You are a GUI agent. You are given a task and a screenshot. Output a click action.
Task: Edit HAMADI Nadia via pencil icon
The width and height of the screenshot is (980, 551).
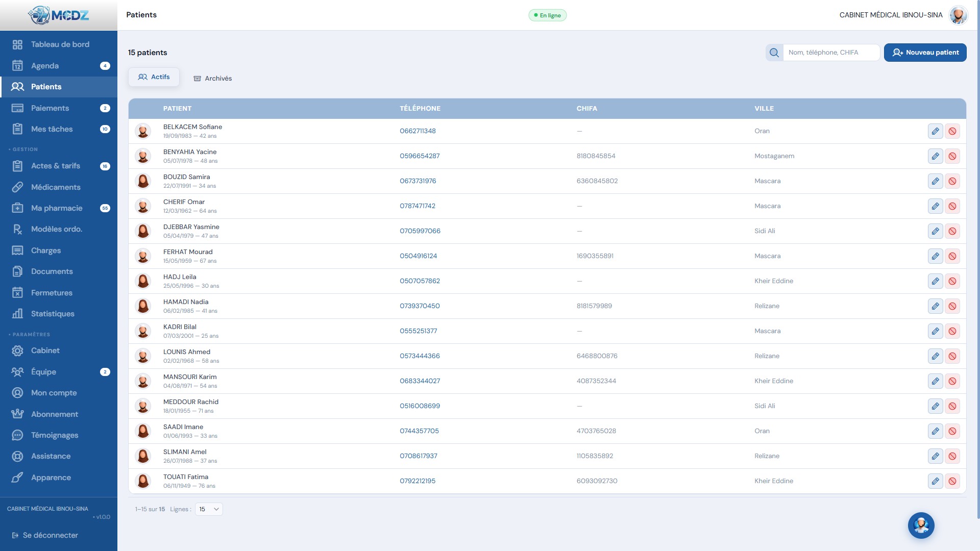[x=935, y=306]
